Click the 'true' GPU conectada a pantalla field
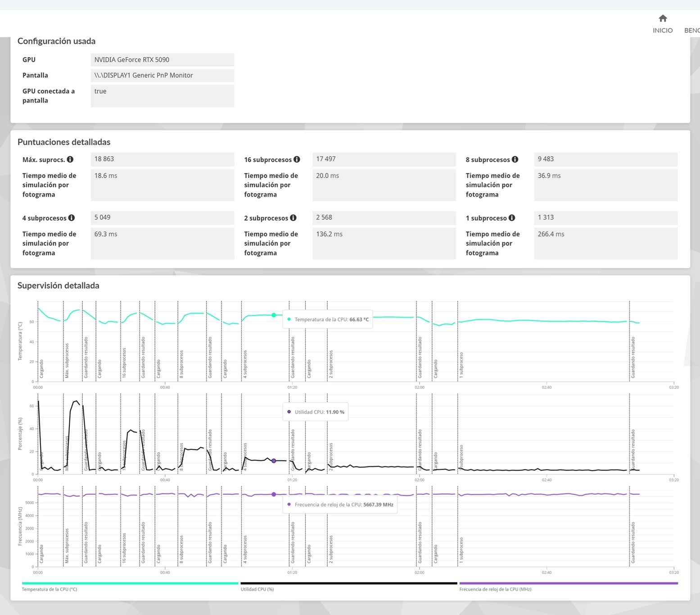Viewport: 700px width, 615px height. click(162, 96)
